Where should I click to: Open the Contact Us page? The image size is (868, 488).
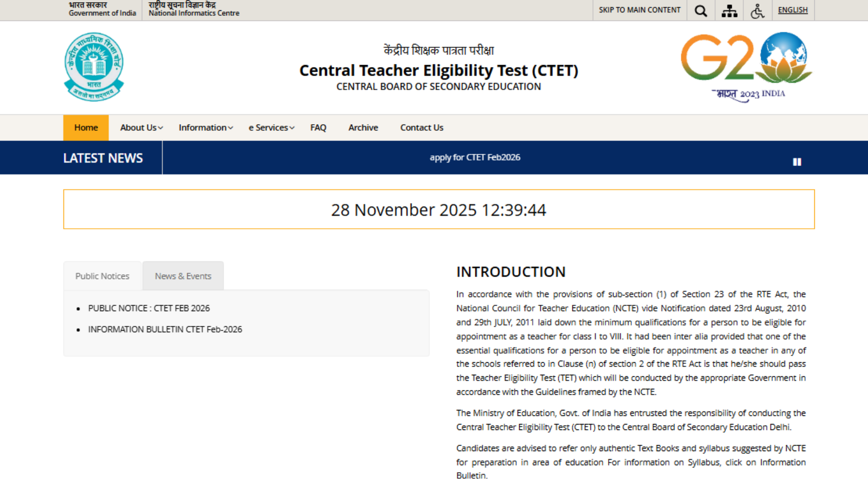(422, 128)
